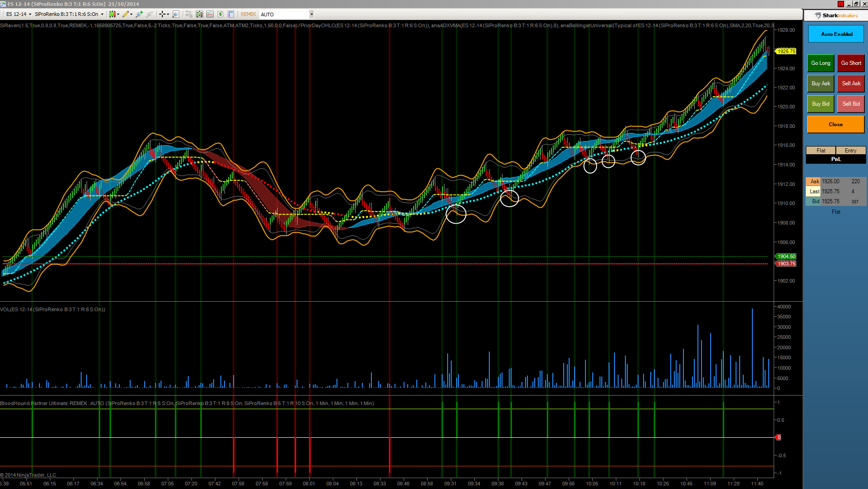Screen dimensions: 868x489
Task: Click the Go Short button
Action: click(851, 63)
